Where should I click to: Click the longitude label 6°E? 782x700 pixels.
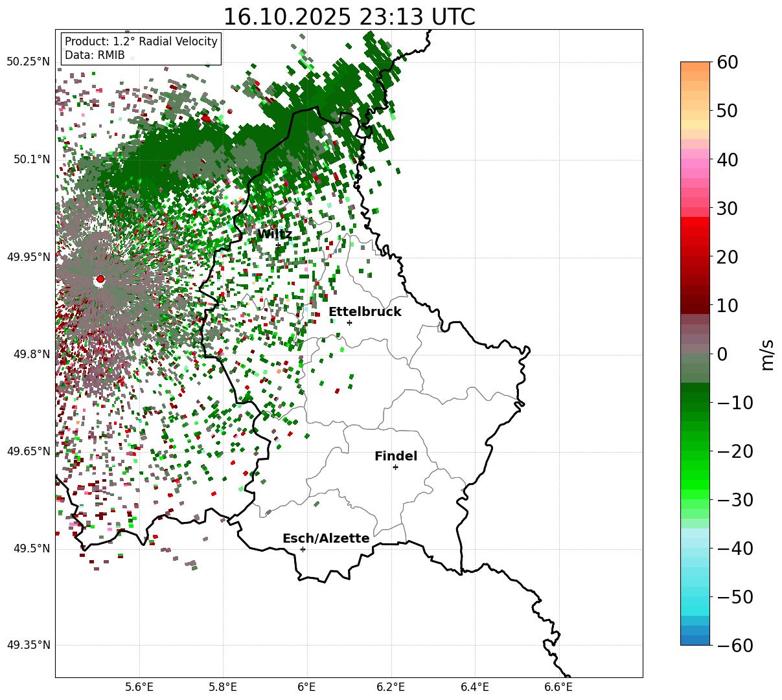[x=307, y=688]
